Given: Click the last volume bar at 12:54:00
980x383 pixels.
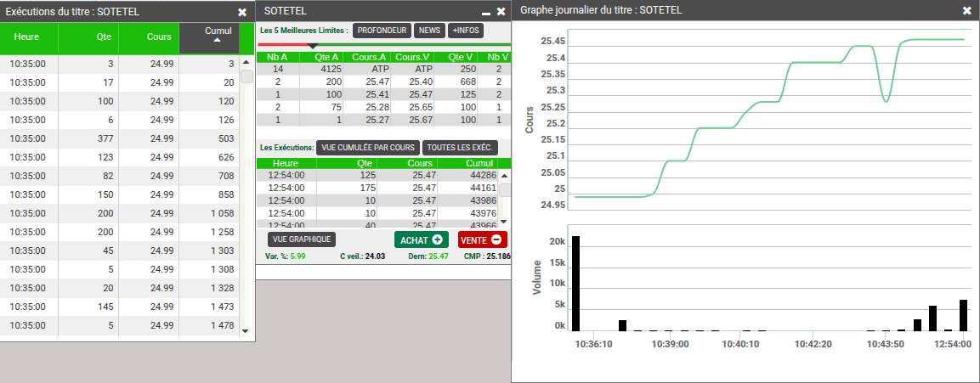Looking at the screenshot, I should (x=963, y=315).
